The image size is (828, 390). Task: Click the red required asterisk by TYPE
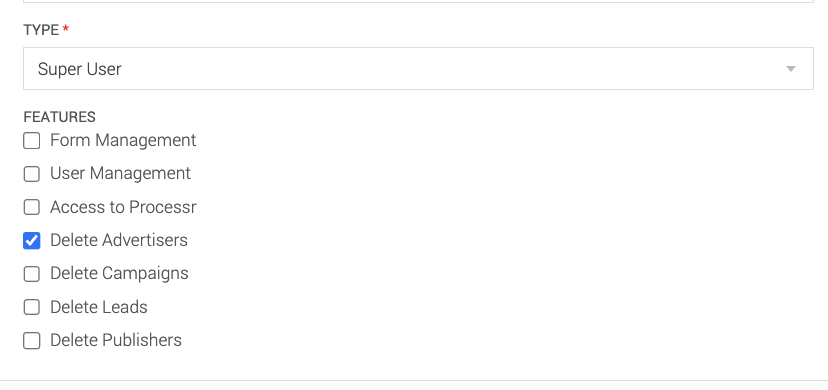(65, 29)
